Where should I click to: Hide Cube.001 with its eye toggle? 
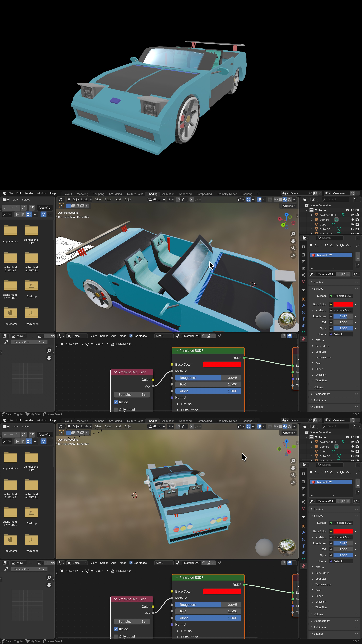click(x=352, y=229)
